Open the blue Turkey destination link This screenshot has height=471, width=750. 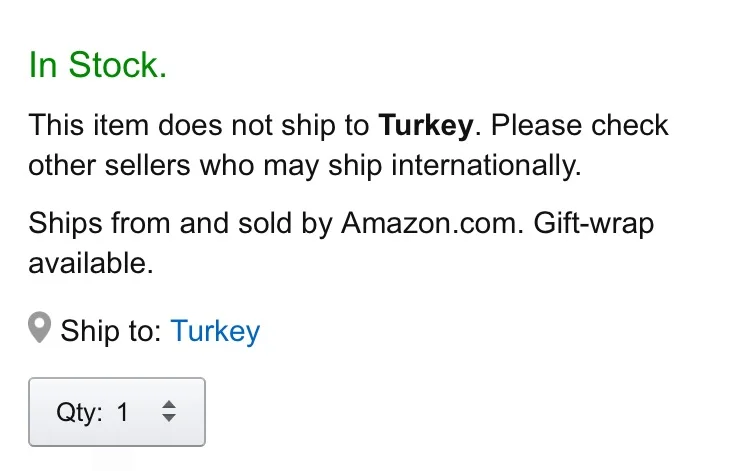pyautogui.click(x=215, y=331)
